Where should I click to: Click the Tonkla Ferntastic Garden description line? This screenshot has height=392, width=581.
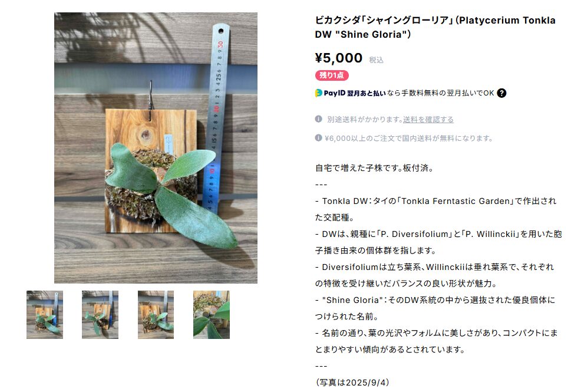(436, 209)
